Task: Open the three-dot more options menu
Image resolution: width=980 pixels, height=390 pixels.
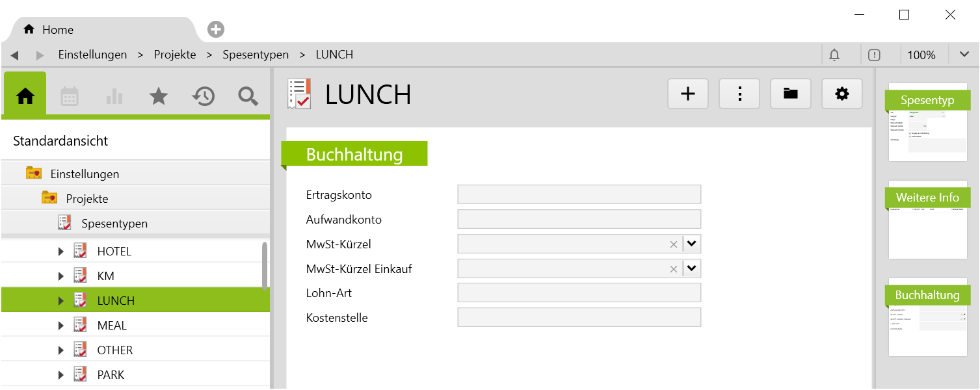Action: 739,94
